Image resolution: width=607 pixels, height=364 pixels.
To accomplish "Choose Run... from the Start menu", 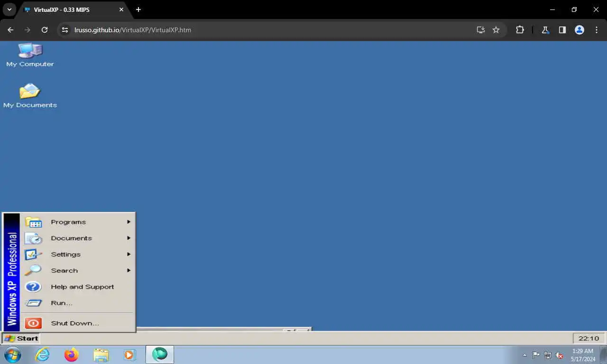I will (77, 303).
